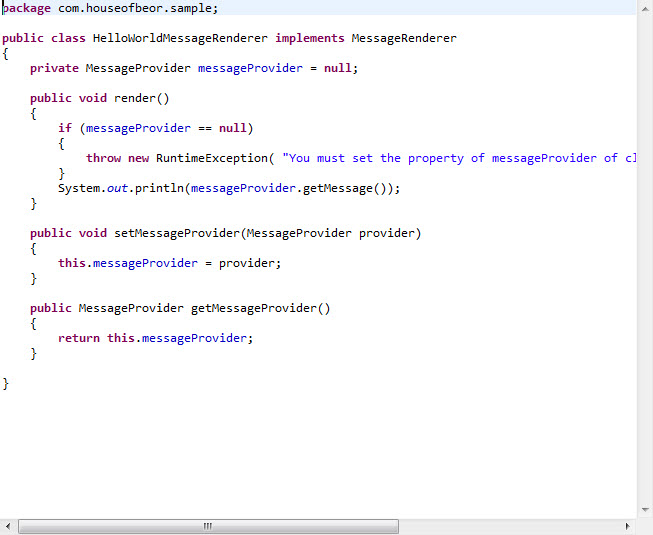653x535 pixels.
Task: Click the 'if' keyword in render method
Action: (x=65, y=128)
